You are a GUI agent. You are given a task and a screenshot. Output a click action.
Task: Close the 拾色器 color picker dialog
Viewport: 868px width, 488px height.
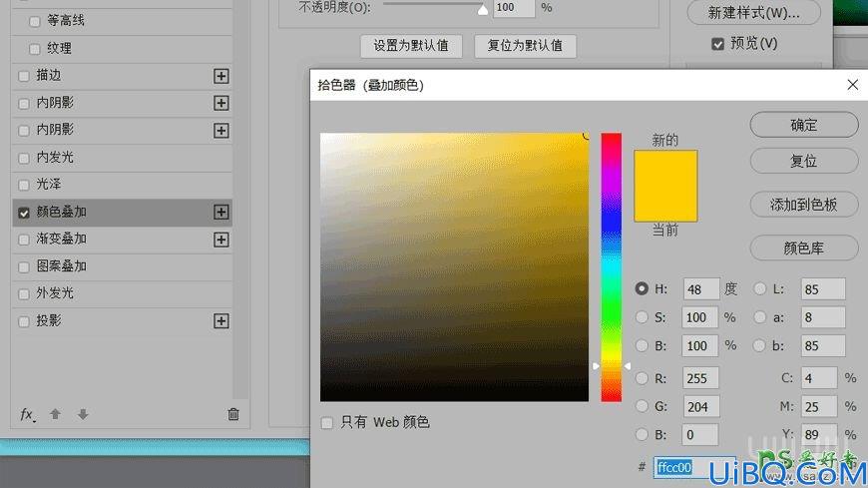[852, 85]
